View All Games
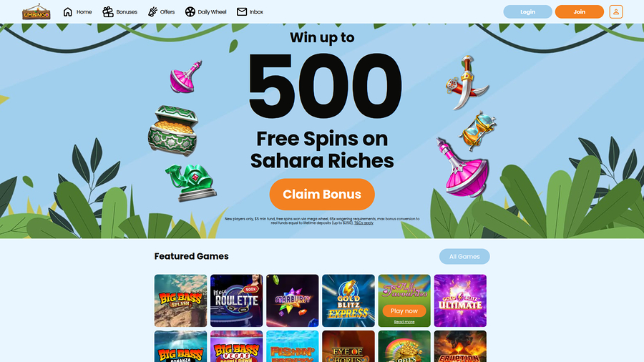 coord(464,257)
